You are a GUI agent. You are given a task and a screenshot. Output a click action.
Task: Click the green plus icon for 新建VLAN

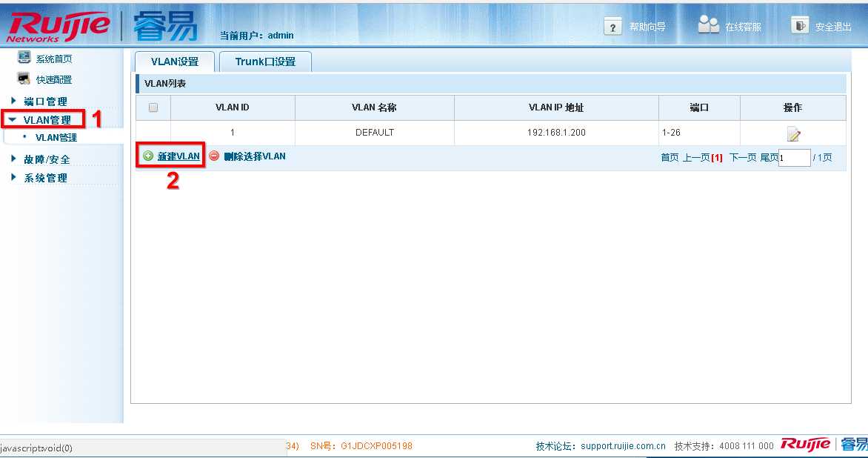pyautogui.click(x=148, y=156)
